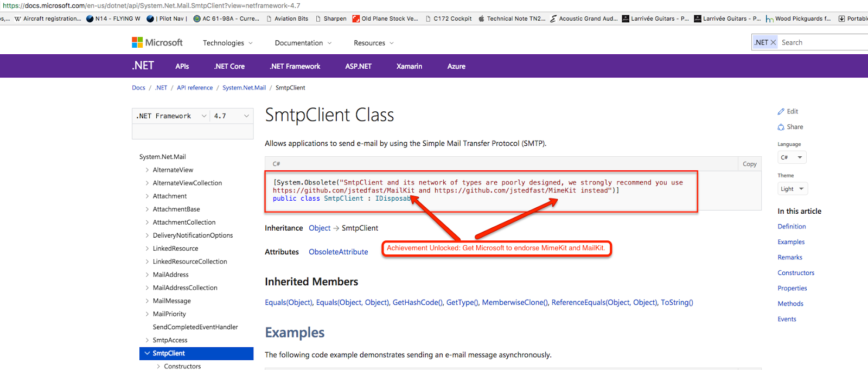The width and height of the screenshot is (868, 370).
Task: Copy the C# code snippet
Action: (x=750, y=164)
